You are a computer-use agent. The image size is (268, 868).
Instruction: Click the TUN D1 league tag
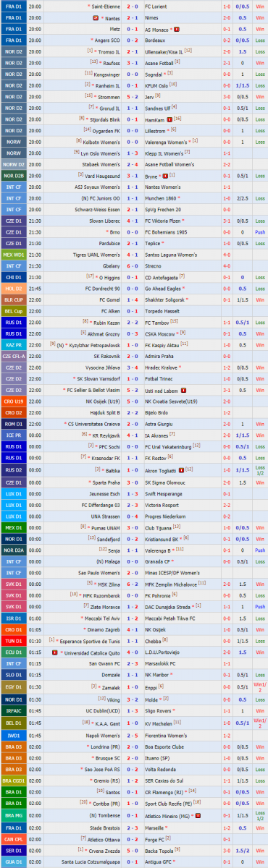(14, 640)
